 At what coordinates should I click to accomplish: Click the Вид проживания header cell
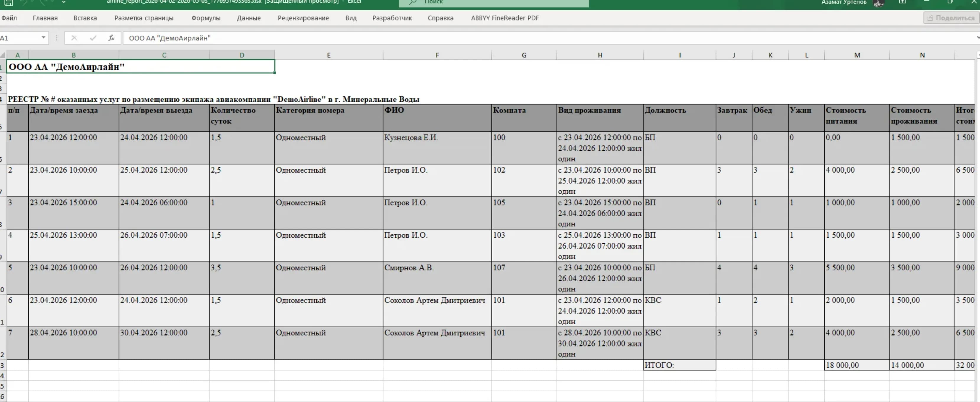600,118
